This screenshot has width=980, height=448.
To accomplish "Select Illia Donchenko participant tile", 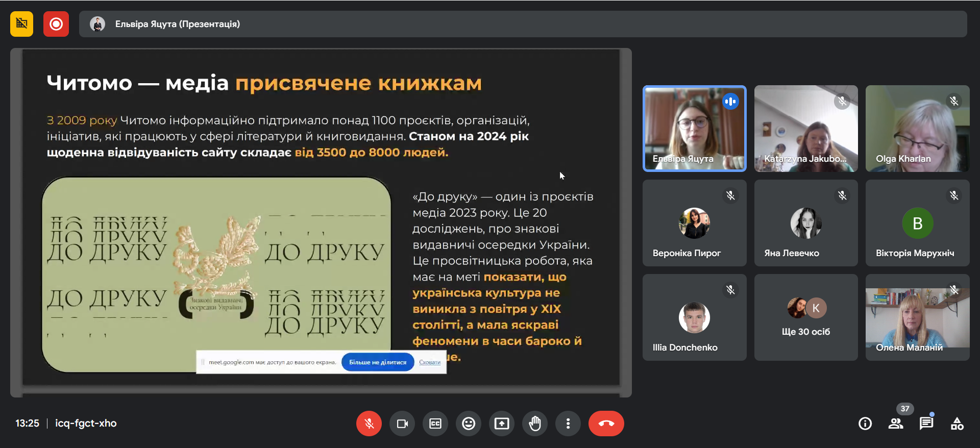I will point(695,317).
